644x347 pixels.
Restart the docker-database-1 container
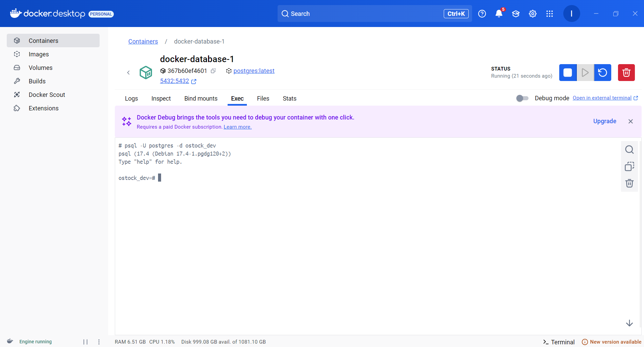point(603,73)
